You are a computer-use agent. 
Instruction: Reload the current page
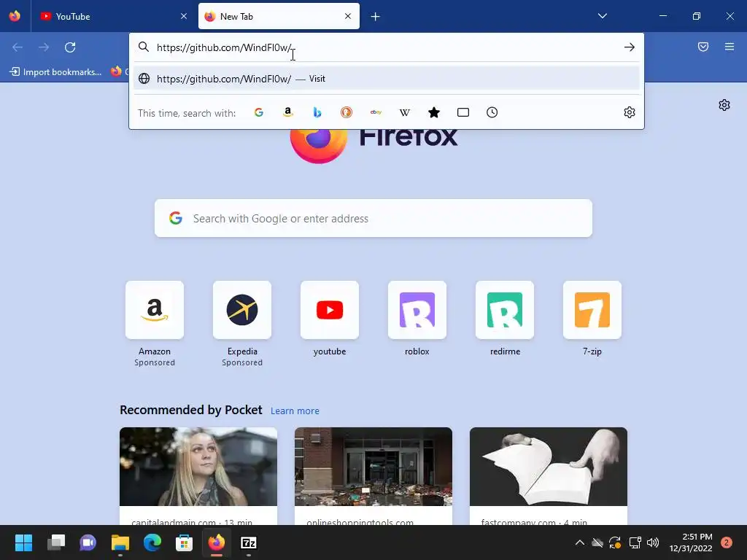pos(70,47)
